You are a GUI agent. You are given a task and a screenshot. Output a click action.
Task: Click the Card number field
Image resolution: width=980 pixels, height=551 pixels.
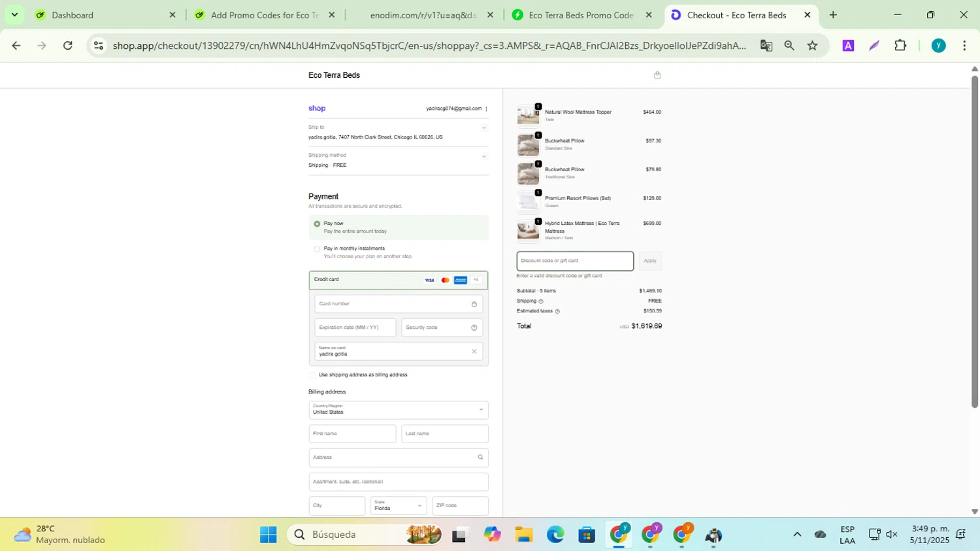click(399, 304)
